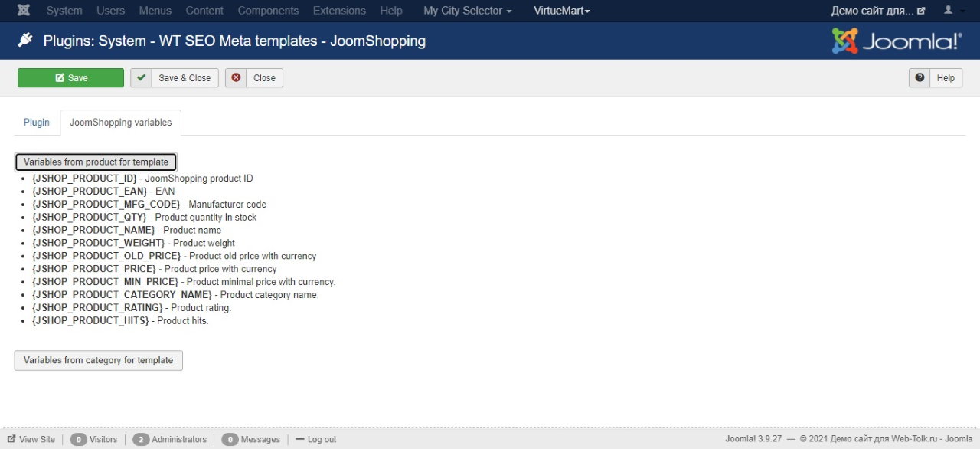Viewport: 980px width, 449px height.
Task: Click the Save & Close checkmark icon
Action: click(142, 78)
